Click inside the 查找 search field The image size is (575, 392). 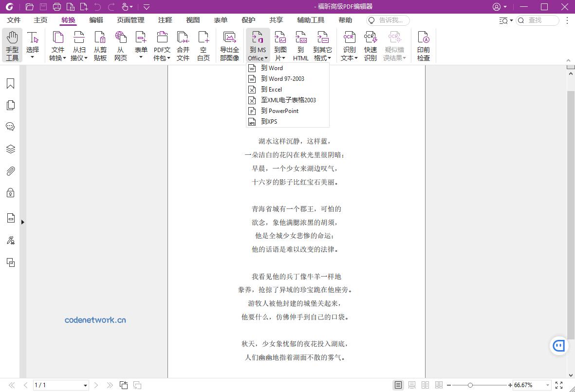tap(538, 20)
